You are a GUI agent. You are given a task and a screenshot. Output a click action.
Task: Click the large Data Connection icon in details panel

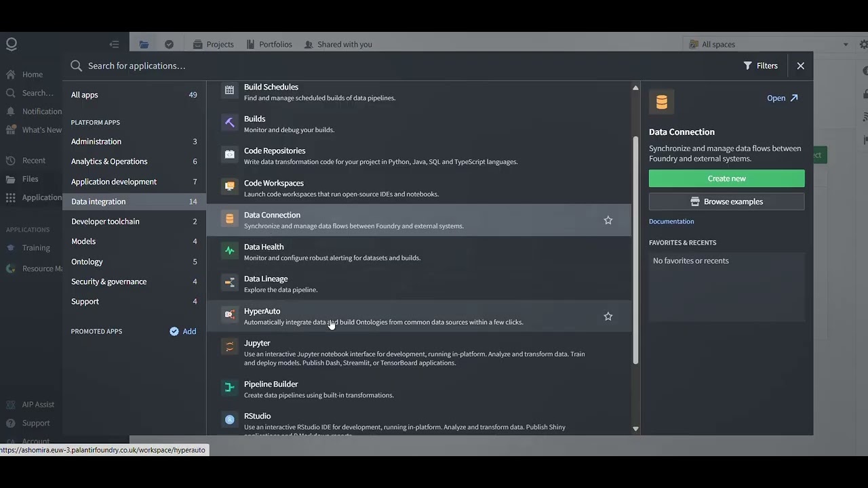coord(662,102)
